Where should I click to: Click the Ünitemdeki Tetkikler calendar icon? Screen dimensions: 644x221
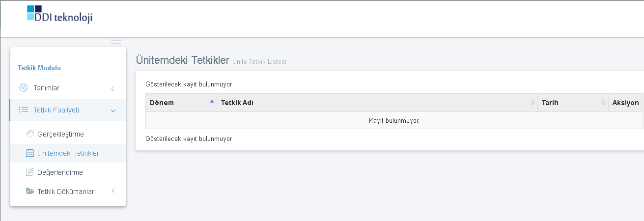[x=29, y=153]
